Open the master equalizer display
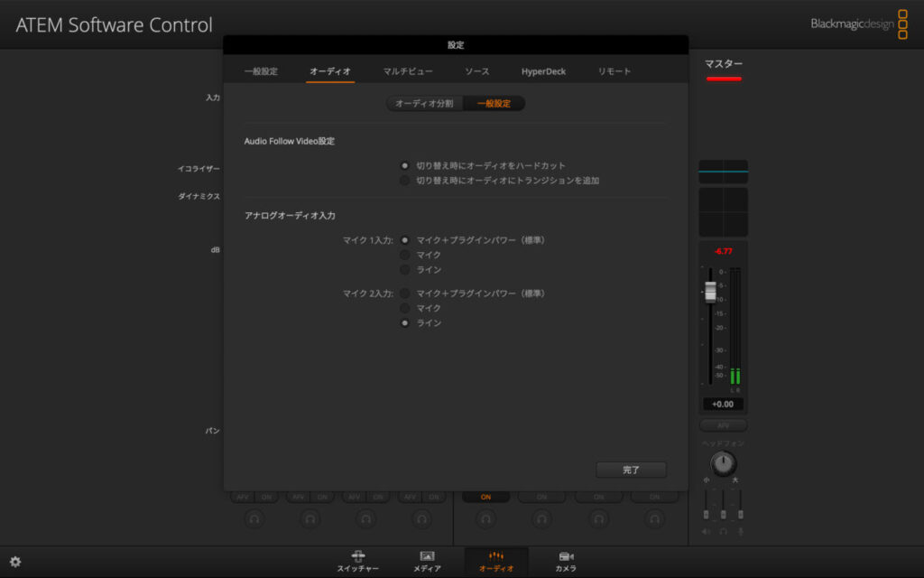Image resolution: width=924 pixels, height=578 pixels. (x=723, y=172)
